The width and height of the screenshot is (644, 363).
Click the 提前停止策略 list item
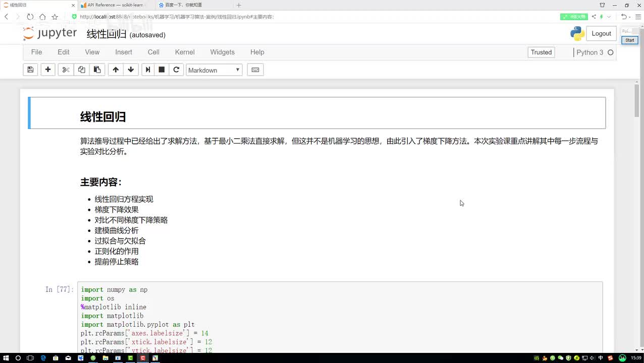click(117, 262)
